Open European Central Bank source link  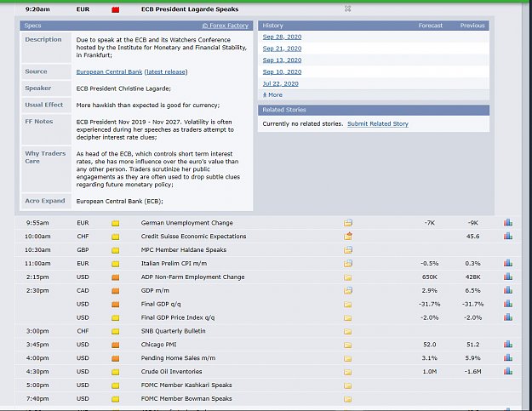109,71
